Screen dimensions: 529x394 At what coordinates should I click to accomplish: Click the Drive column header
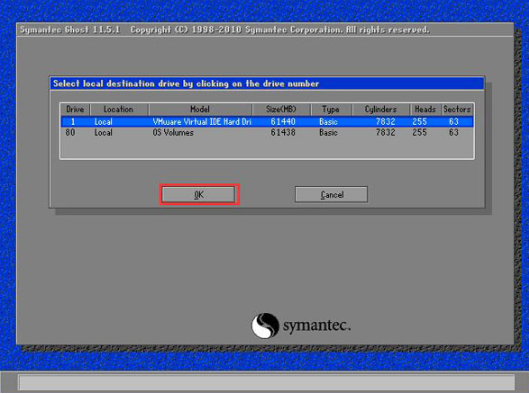pos(75,109)
